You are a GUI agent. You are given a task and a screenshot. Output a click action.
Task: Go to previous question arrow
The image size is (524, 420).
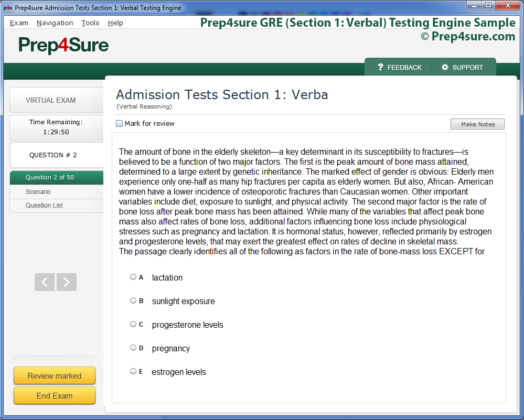coord(45,282)
